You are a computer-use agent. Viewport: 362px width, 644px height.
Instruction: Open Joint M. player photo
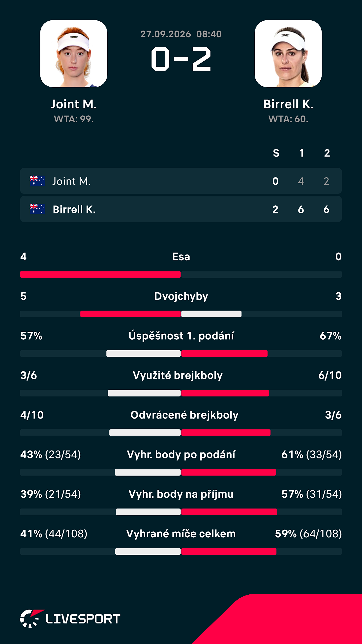pos(74,54)
